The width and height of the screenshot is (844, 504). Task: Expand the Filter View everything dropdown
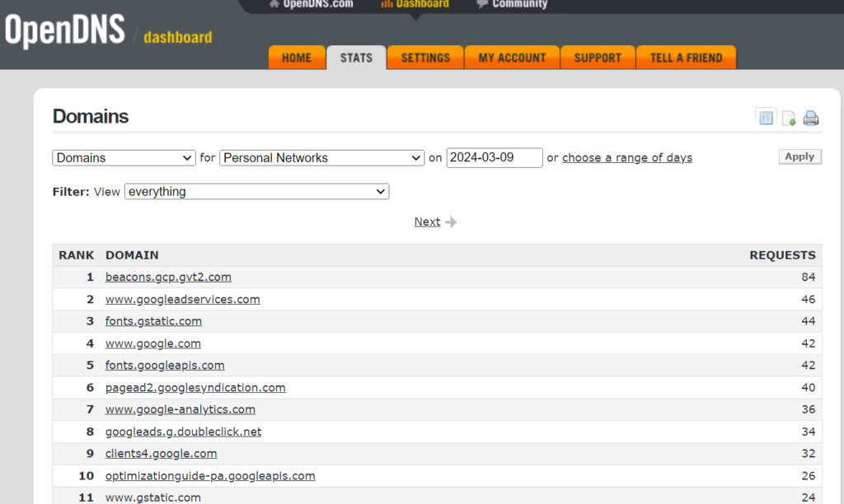[256, 192]
